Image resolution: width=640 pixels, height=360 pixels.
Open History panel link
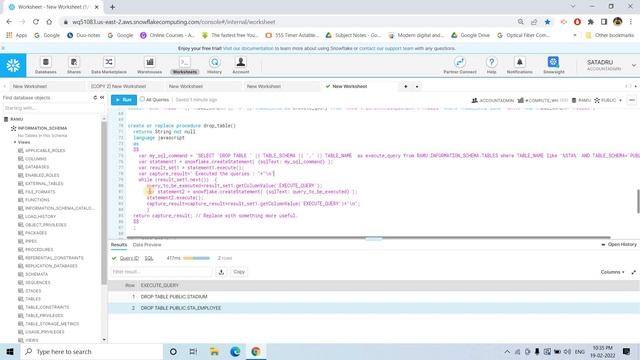click(619, 244)
